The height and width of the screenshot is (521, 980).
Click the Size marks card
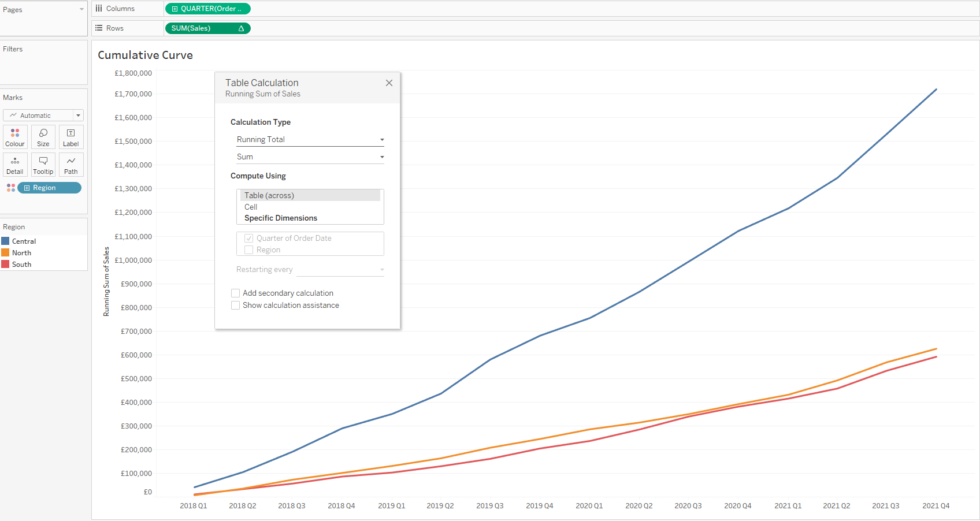coord(43,137)
